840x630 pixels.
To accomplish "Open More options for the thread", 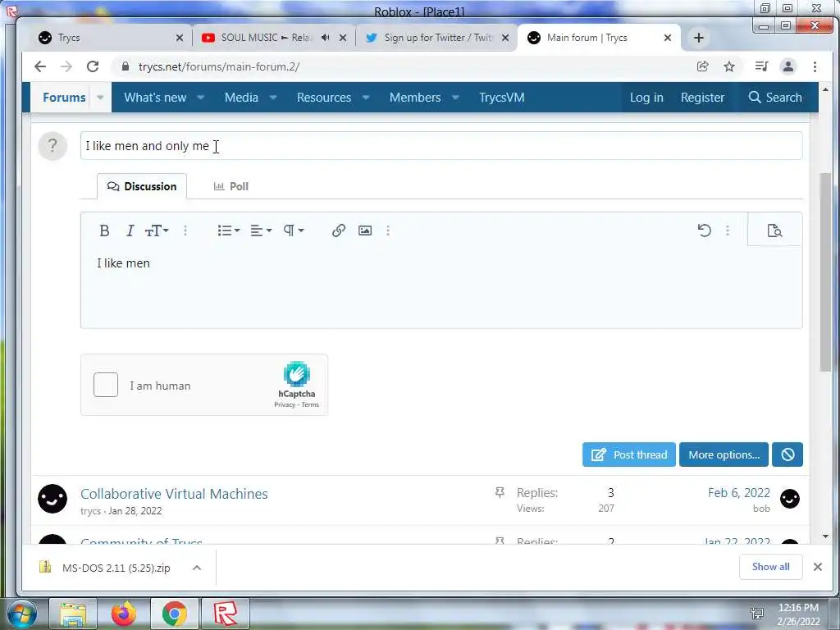I will click(x=724, y=454).
